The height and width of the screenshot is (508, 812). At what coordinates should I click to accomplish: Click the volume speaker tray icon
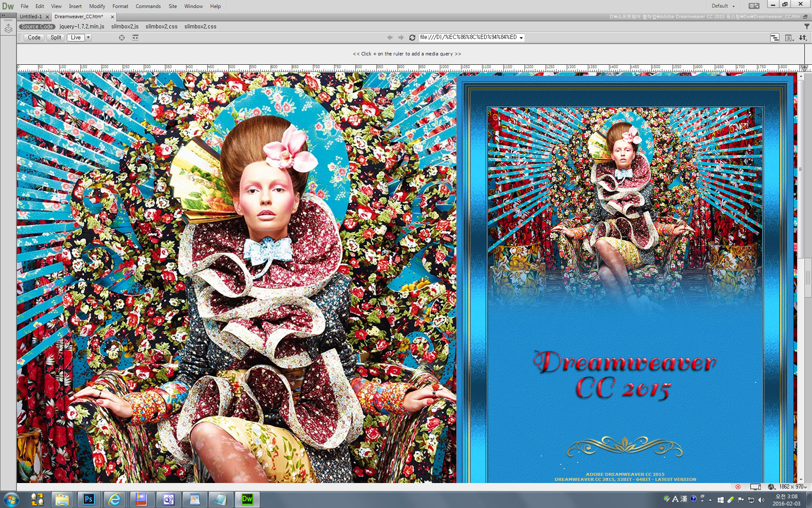(x=761, y=500)
